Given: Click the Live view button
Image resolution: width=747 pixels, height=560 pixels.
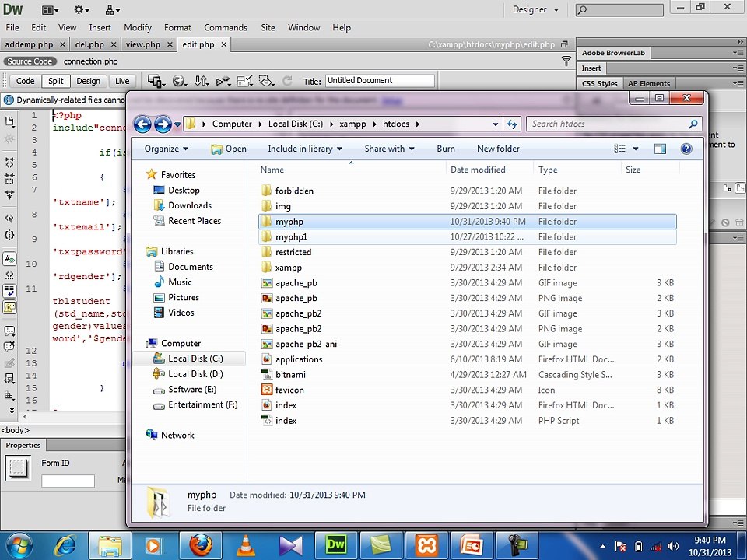Looking at the screenshot, I should tap(122, 81).
